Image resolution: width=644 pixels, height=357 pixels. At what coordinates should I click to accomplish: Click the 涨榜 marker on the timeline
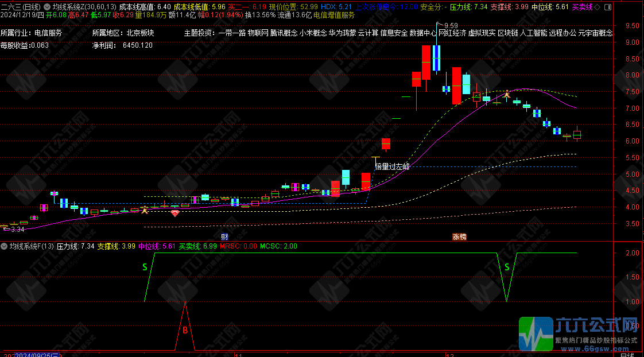click(459, 236)
